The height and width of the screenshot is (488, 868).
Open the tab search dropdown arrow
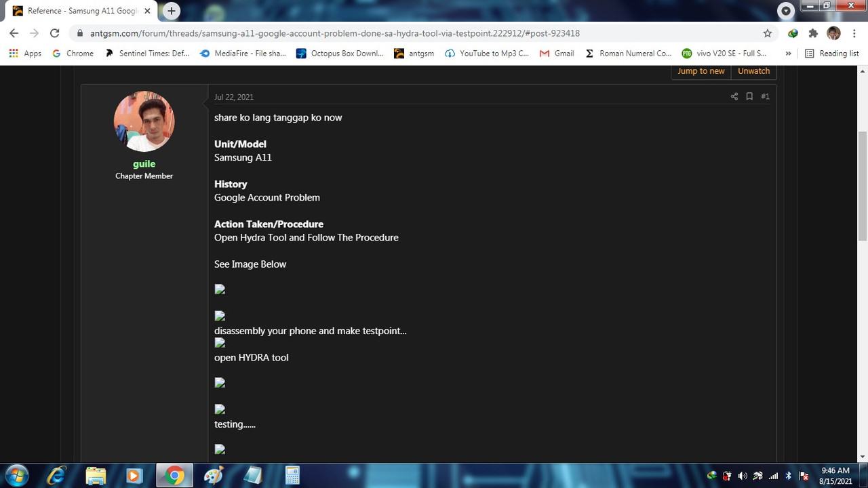click(x=786, y=11)
